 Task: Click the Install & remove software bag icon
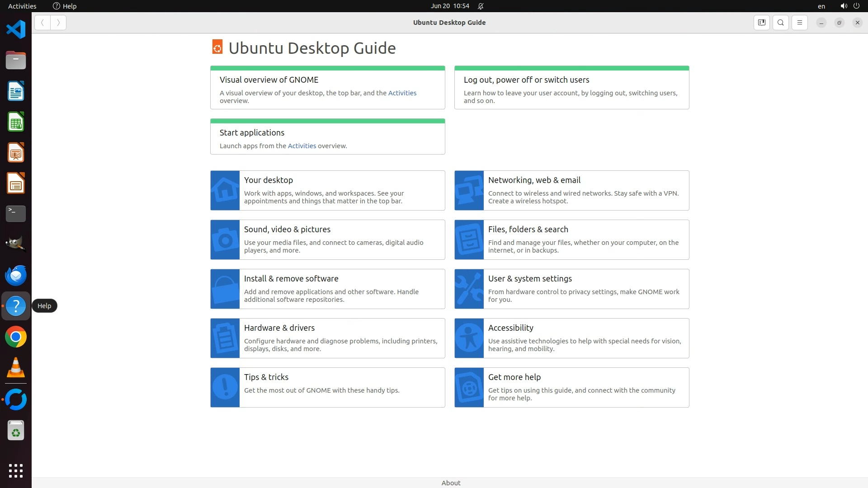pyautogui.click(x=225, y=289)
